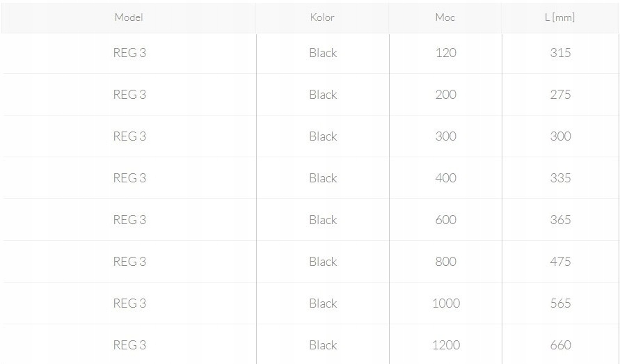Click the L [mm] column header
Viewport: 620px width, 364px height.
(x=559, y=17)
